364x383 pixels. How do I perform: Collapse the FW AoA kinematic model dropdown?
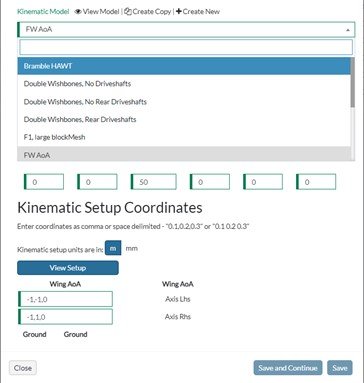tap(186, 29)
